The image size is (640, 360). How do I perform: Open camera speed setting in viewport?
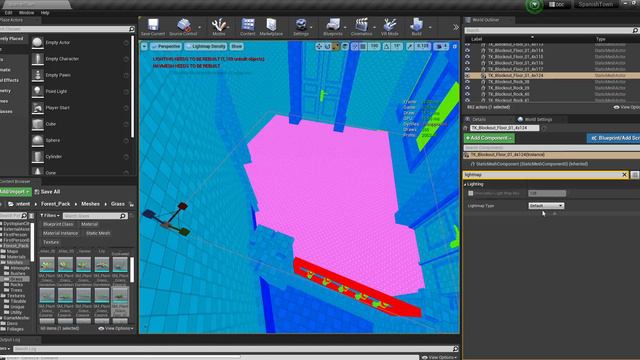click(440, 47)
